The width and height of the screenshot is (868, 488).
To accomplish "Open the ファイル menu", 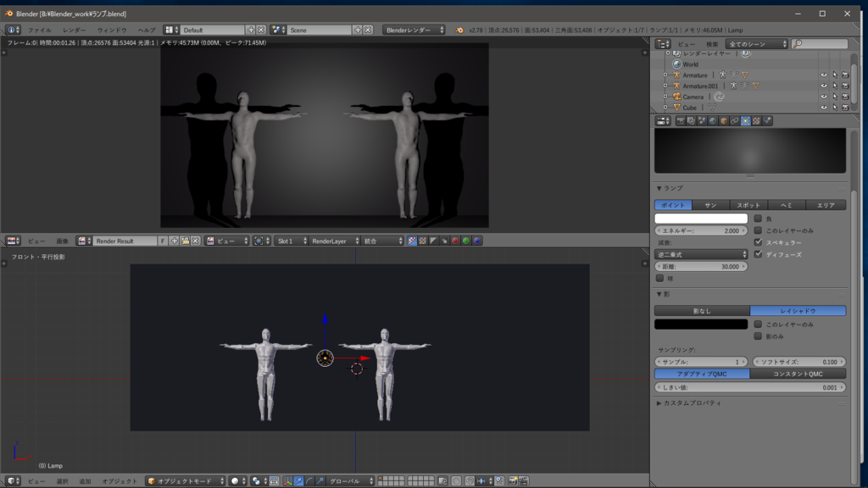I will point(39,30).
